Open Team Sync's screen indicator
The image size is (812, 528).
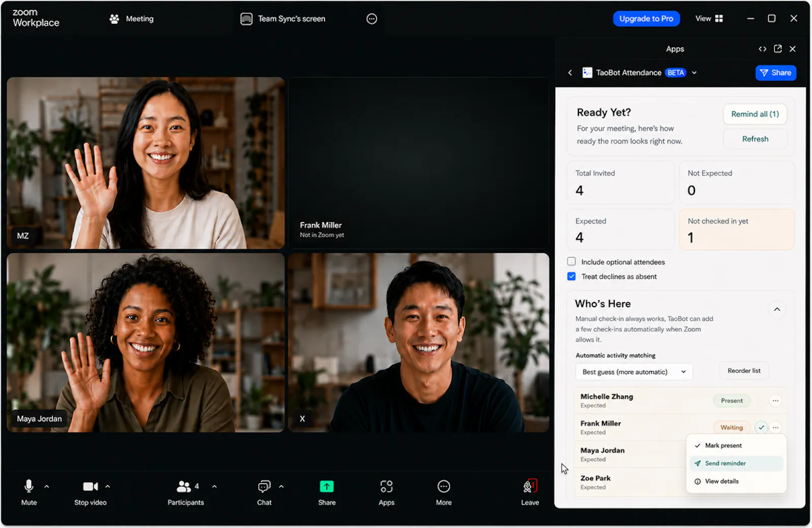(283, 19)
